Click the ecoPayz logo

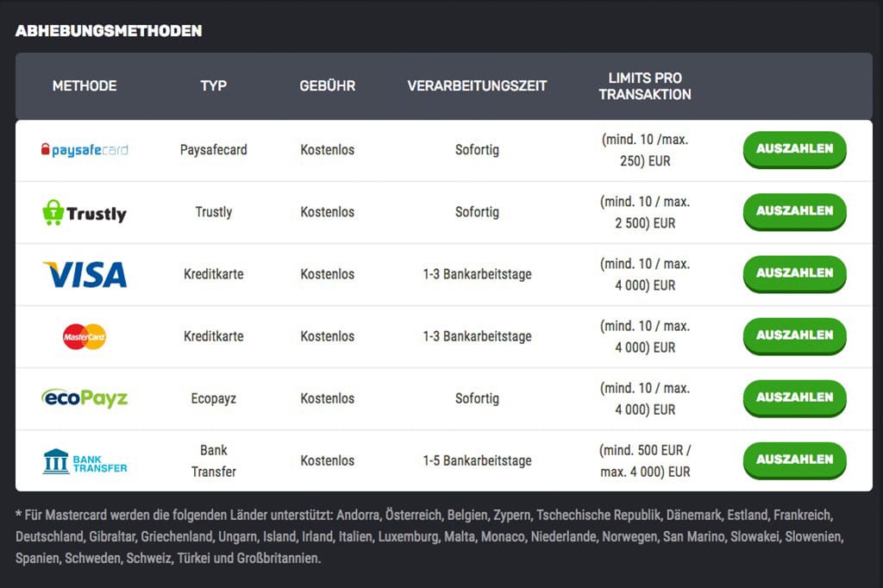click(x=85, y=398)
